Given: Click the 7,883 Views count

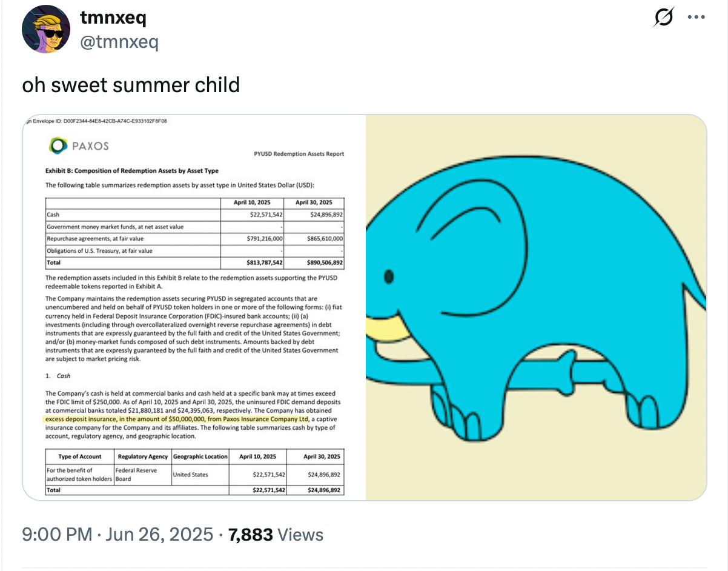Looking at the screenshot, I should click(276, 535).
